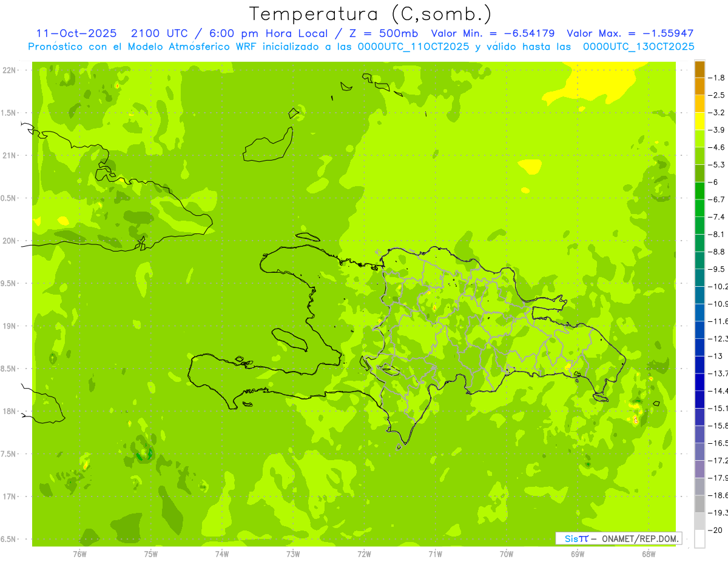Click the orange swatch between -1.8 and -2.5
Screen dimensions: 728x562
699,86
